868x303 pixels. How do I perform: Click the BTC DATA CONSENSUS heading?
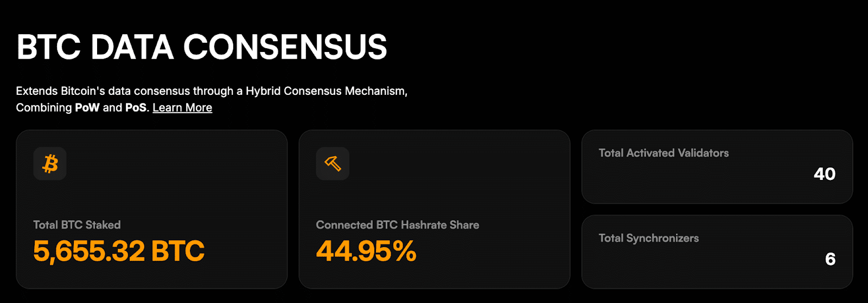pyautogui.click(x=202, y=47)
